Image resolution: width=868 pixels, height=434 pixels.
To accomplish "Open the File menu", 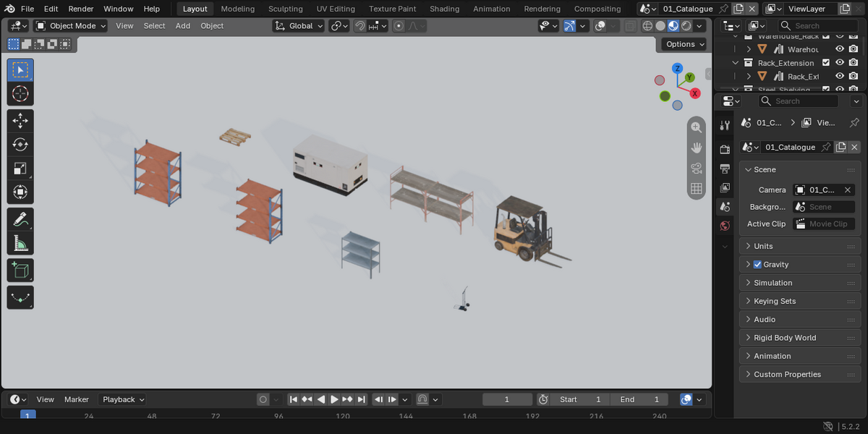I will [x=27, y=9].
